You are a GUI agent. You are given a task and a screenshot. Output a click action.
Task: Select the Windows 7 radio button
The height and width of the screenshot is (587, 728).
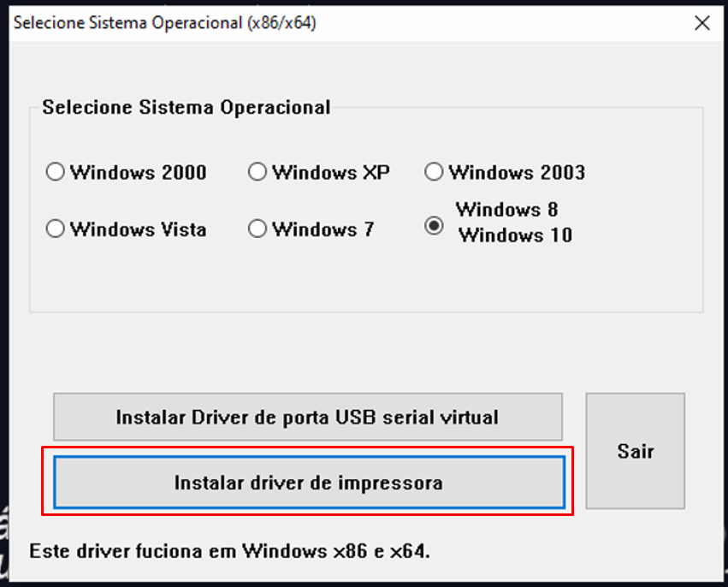pyautogui.click(x=257, y=229)
